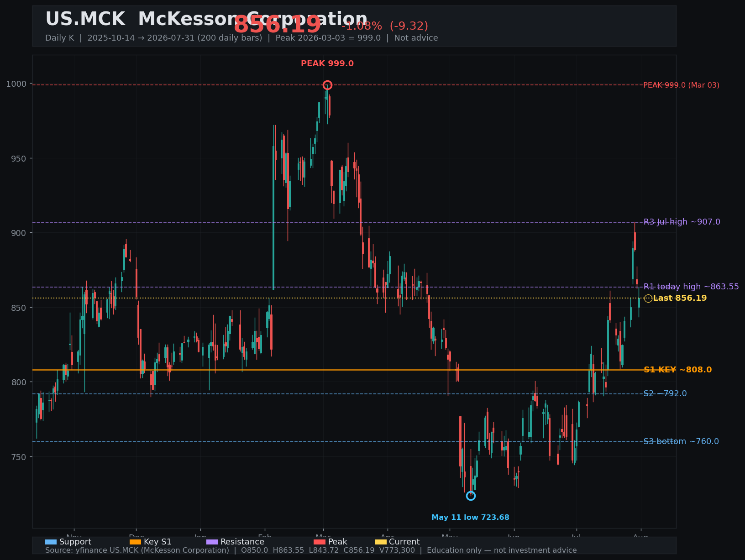Viewport: 745px width, 560px height.
Task: Click the "S2 ~792.0" support label
Action: tap(665, 394)
